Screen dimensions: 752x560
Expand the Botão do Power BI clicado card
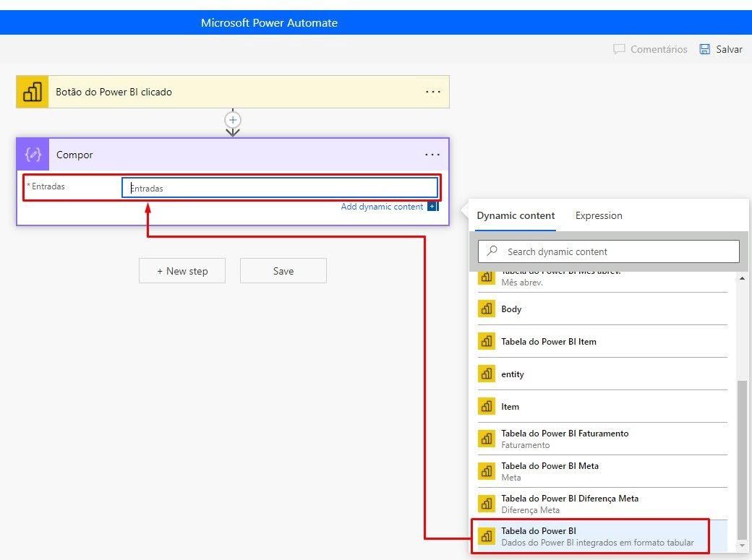217,92
